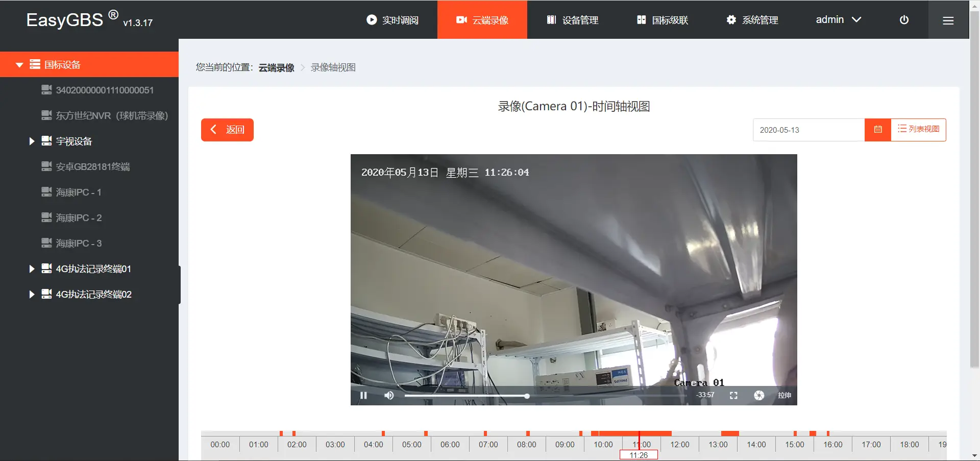
Task: Toggle the video stretch (拉伸) option
Action: (784, 395)
